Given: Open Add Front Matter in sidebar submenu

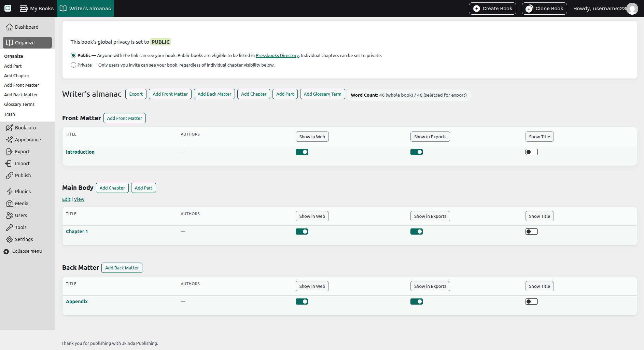Looking at the screenshot, I should (22, 85).
